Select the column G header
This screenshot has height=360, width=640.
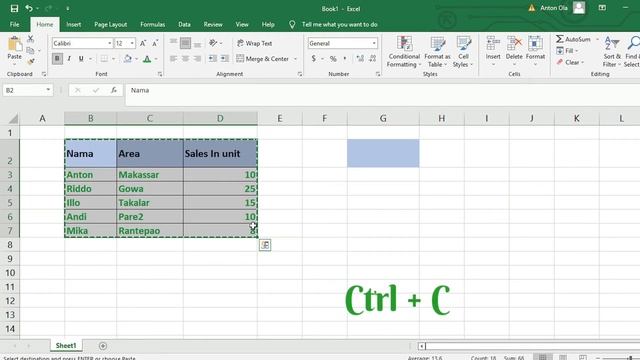pos(383,118)
